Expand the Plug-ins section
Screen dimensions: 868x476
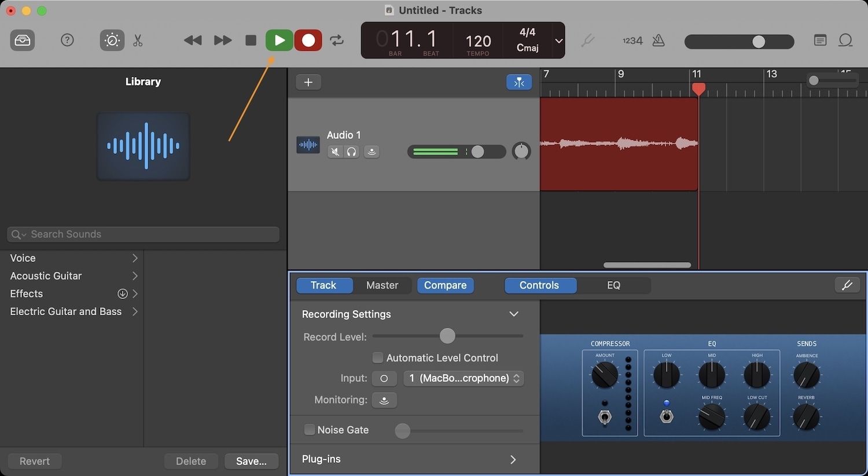pos(513,459)
